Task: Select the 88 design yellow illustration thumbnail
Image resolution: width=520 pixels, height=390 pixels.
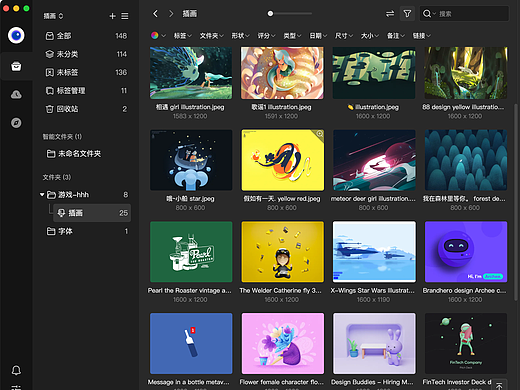Action: (x=466, y=73)
